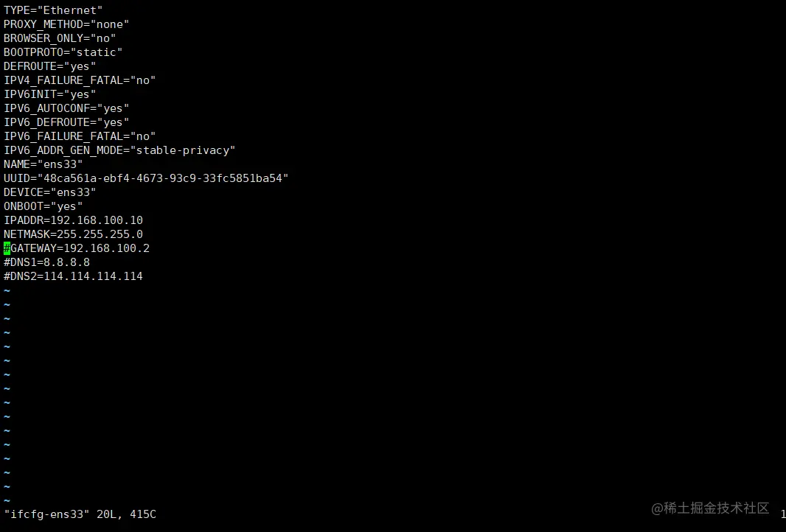786x532 pixels.
Task: Click the IPV6_ADDR_GEN_MODE="stable-privacy" line
Action: 119,150
